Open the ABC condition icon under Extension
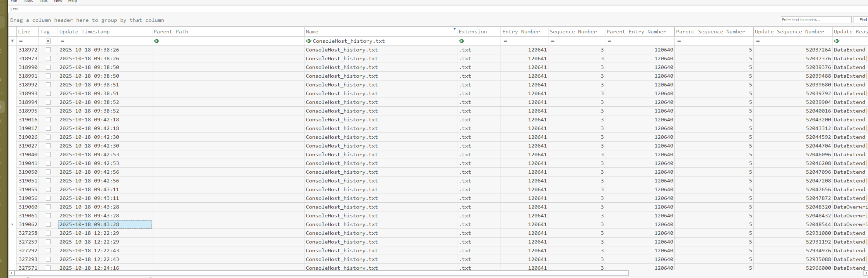The image size is (868, 278). coord(462,41)
